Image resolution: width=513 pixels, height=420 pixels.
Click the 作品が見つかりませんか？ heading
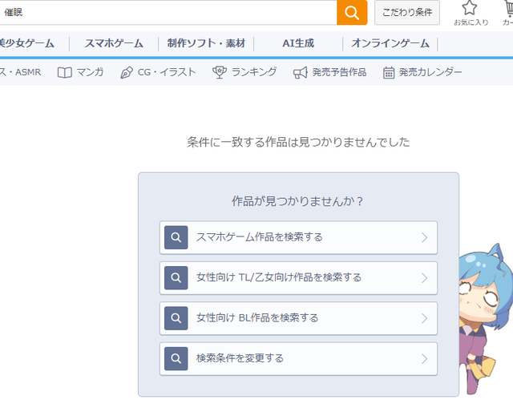click(298, 201)
